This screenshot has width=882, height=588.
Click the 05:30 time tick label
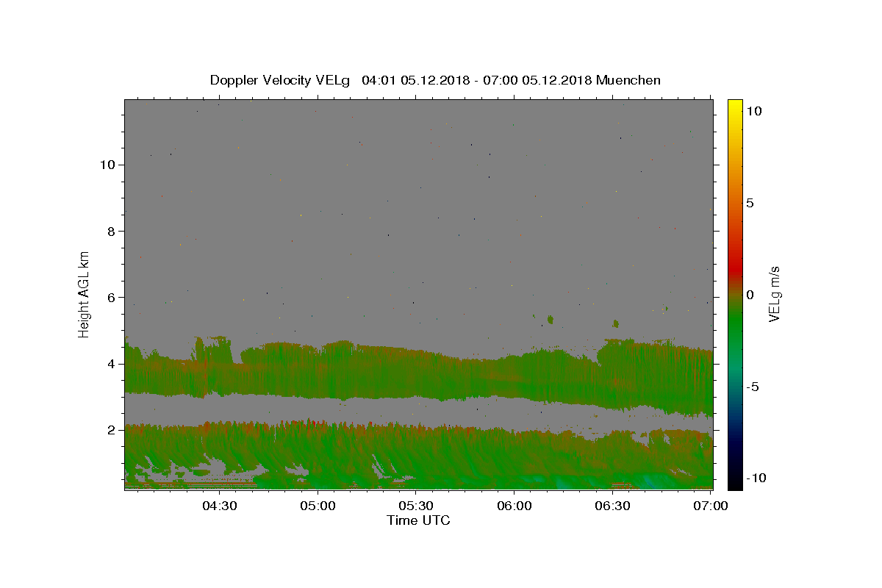click(x=416, y=506)
